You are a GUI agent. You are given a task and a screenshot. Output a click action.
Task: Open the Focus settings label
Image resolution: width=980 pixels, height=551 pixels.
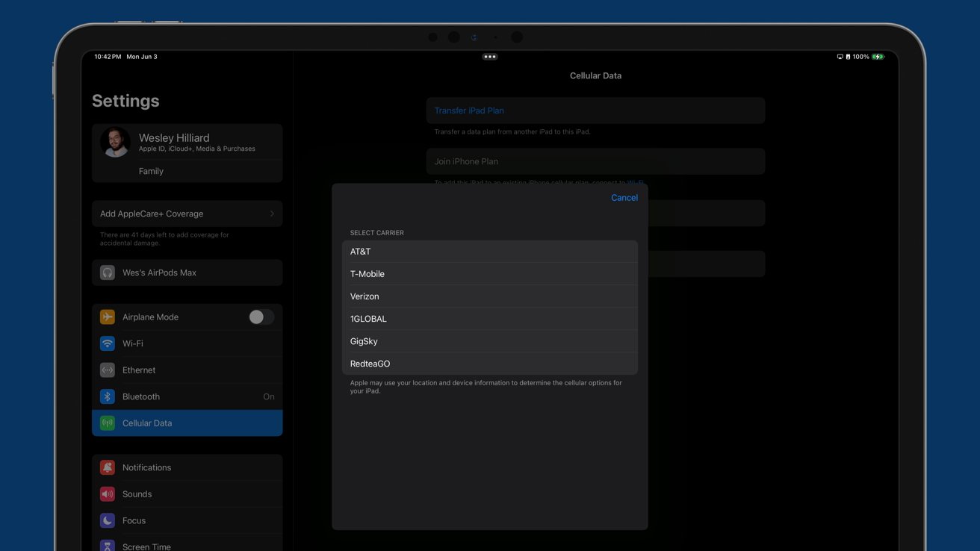[x=134, y=520]
